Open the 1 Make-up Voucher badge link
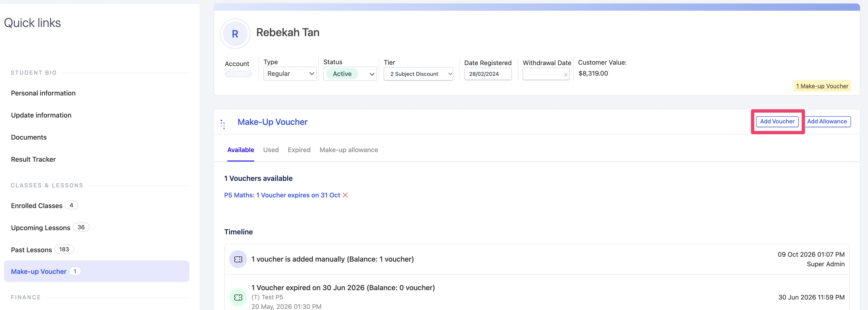Screen dimensions: 868x310 point(822,86)
